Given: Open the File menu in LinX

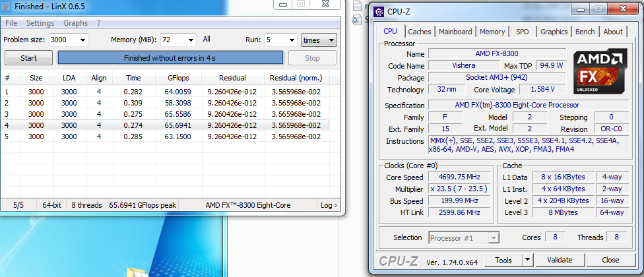Looking at the screenshot, I should click(x=11, y=23).
